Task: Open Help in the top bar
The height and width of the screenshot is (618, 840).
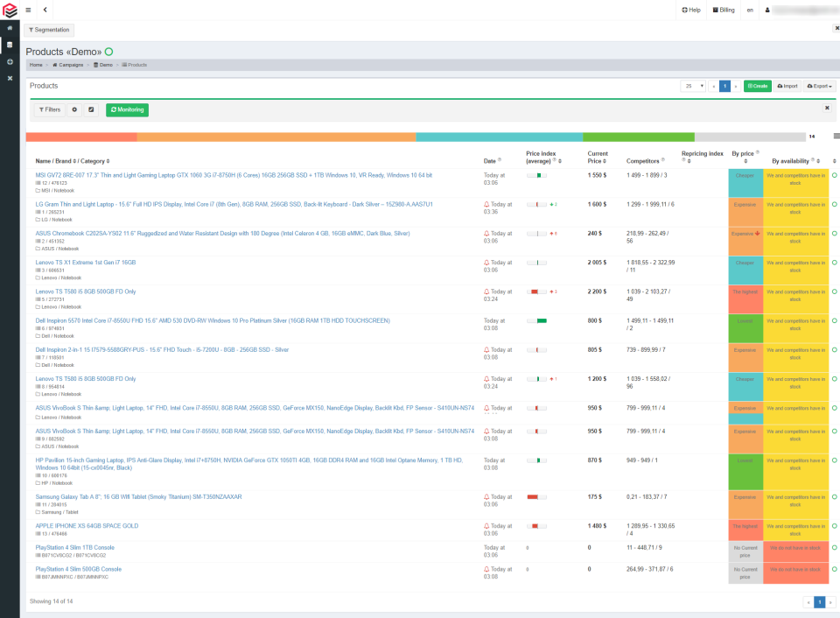Action: pos(691,11)
